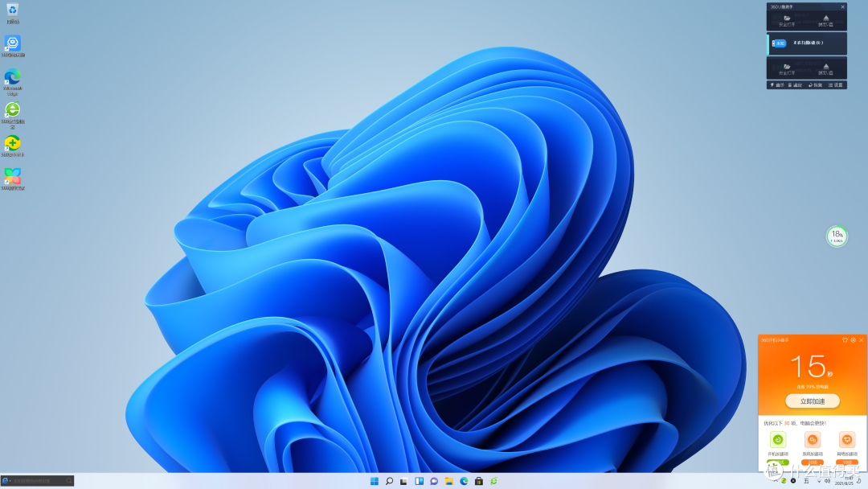This screenshot has height=489, width=868.
Task: Select the scanning U-disk entry row
Action: 807,43
